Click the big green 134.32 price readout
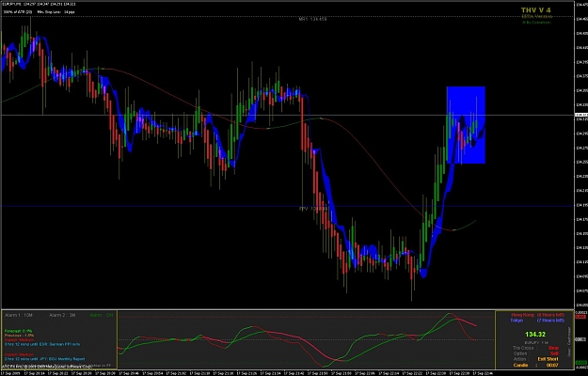Image resolution: width=588 pixels, height=376 pixels. [x=535, y=335]
